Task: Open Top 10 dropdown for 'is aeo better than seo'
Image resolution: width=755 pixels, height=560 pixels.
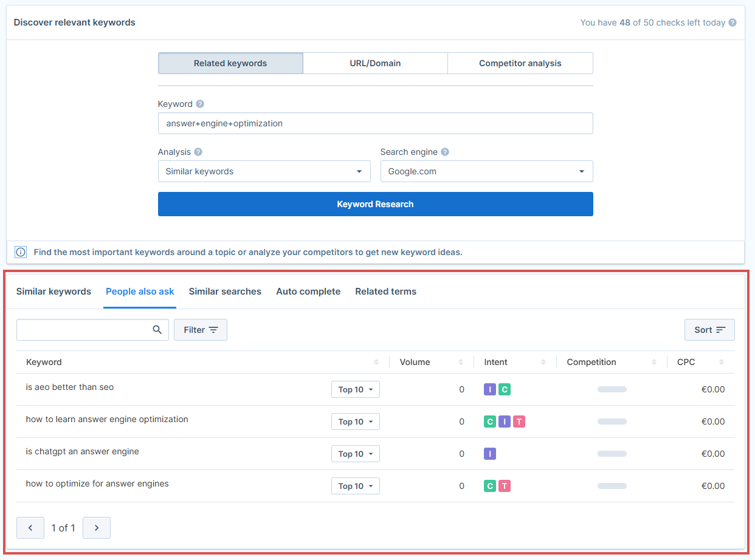Action: click(356, 389)
